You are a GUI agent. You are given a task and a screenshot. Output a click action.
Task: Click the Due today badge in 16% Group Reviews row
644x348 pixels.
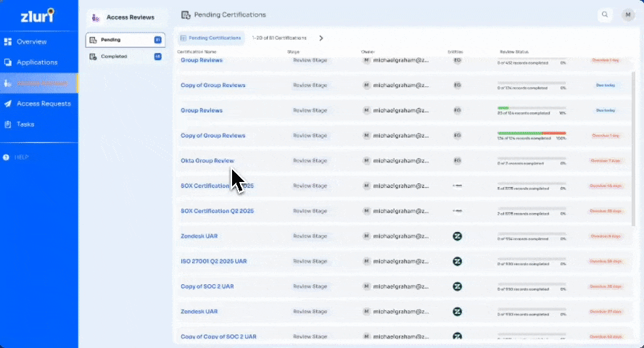[x=606, y=110]
